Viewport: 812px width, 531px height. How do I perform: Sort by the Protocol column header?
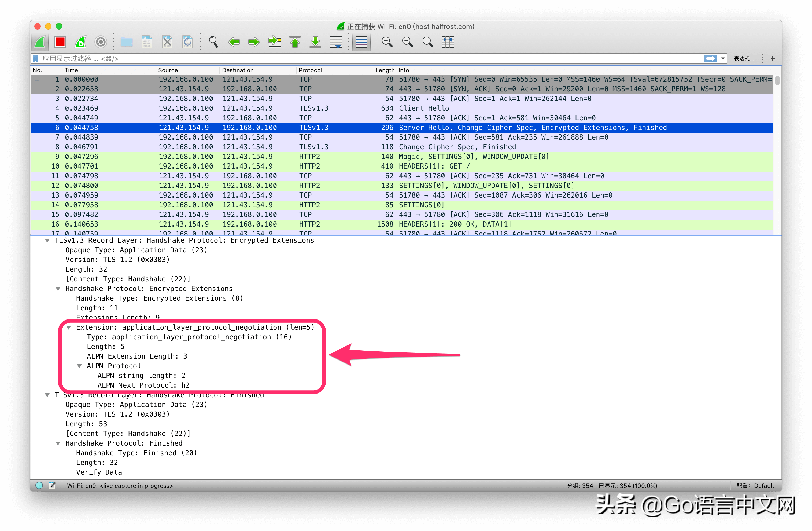pyautogui.click(x=310, y=70)
